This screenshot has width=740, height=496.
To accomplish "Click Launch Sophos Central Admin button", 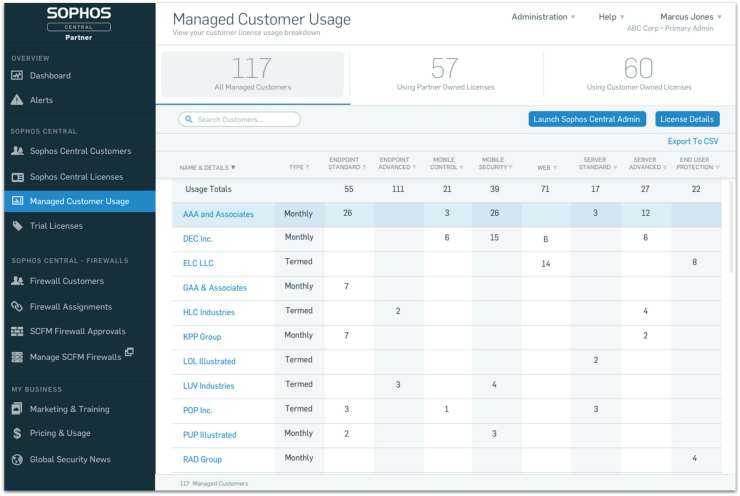I will click(587, 119).
